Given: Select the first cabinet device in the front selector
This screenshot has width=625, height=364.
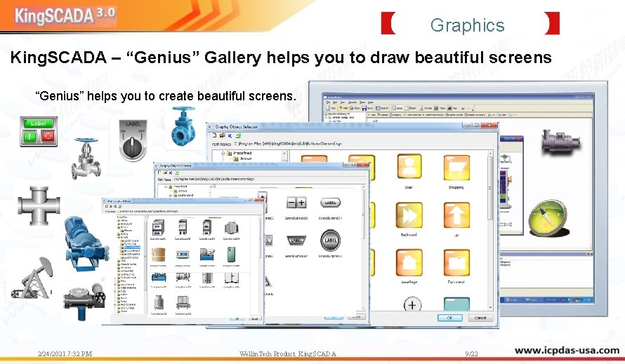Looking at the screenshot, I should (158, 227).
